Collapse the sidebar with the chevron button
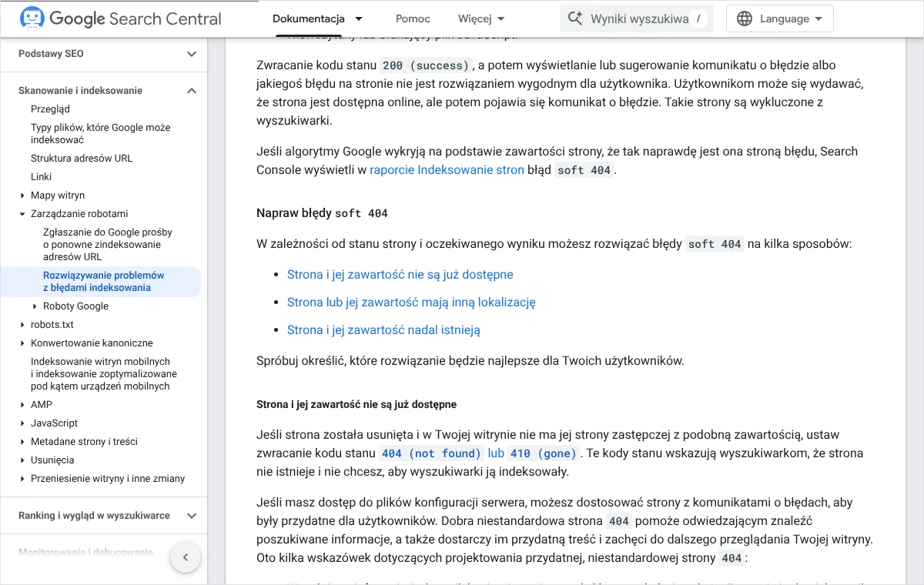The width and height of the screenshot is (924, 585). (186, 557)
